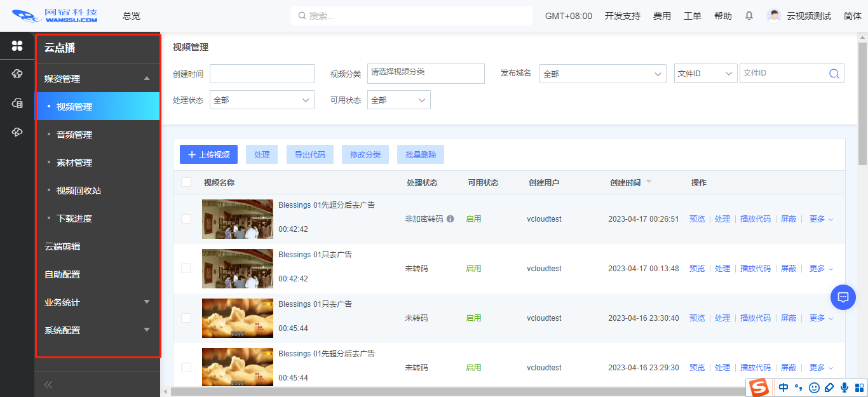Click the 批量删除 button
This screenshot has height=397, width=868.
click(x=421, y=154)
